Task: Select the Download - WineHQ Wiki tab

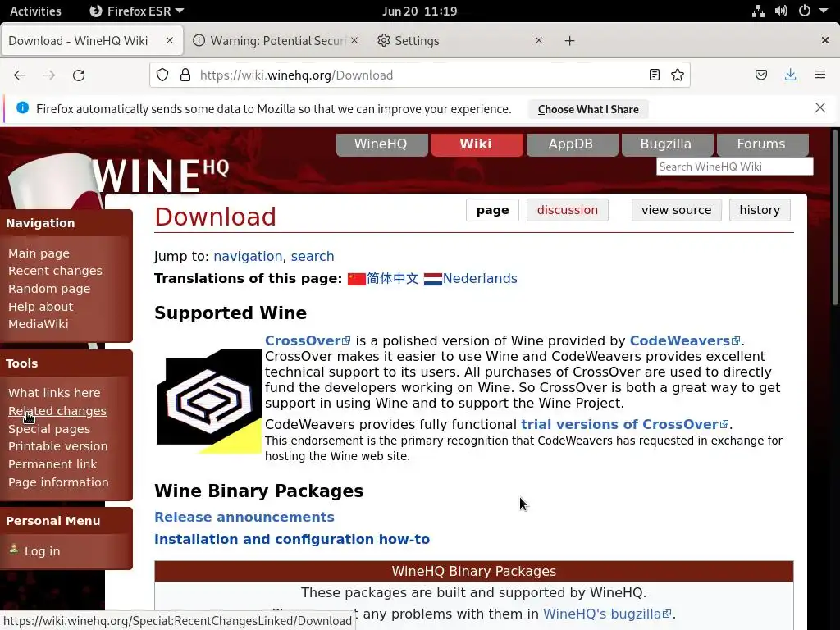Action: (92, 41)
